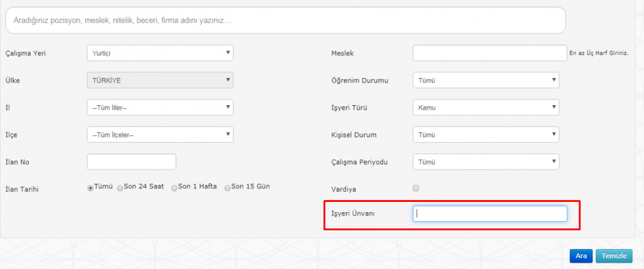
Task: Open the Çalışma Yeri dropdown
Action: (160, 53)
